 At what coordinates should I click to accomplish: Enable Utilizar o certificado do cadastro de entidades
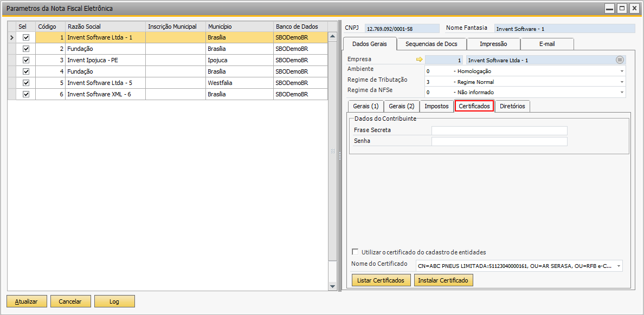pos(355,252)
